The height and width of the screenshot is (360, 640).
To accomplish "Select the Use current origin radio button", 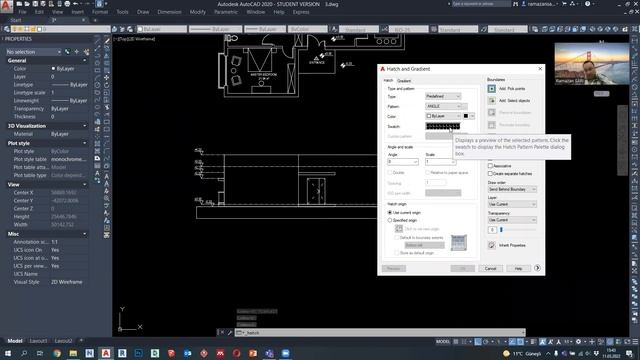I will pyautogui.click(x=390, y=213).
